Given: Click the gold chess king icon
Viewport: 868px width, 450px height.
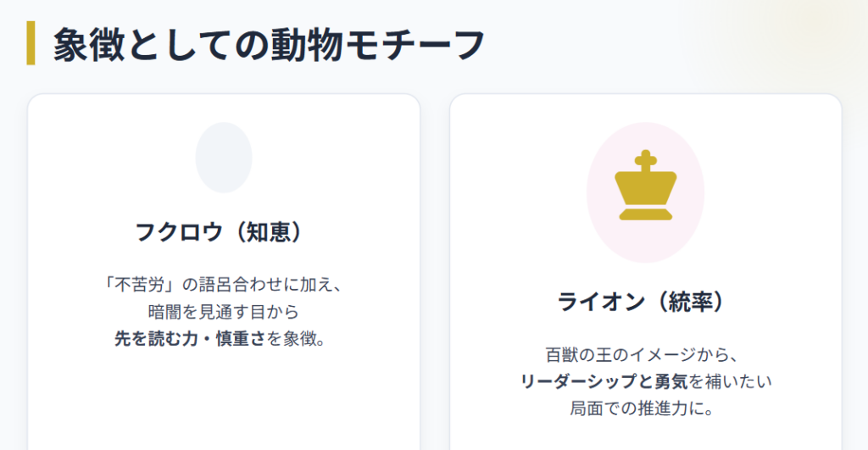Looking at the screenshot, I should click(x=645, y=188).
